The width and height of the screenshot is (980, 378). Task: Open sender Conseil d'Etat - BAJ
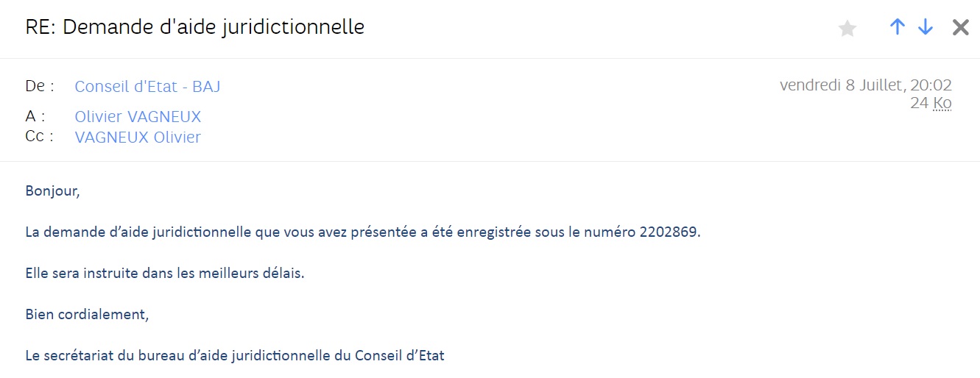[x=147, y=87]
